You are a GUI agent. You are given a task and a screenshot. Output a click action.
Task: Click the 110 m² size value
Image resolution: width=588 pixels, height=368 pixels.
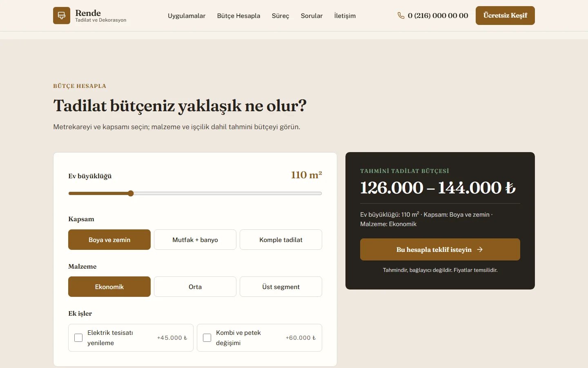[x=306, y=175]
